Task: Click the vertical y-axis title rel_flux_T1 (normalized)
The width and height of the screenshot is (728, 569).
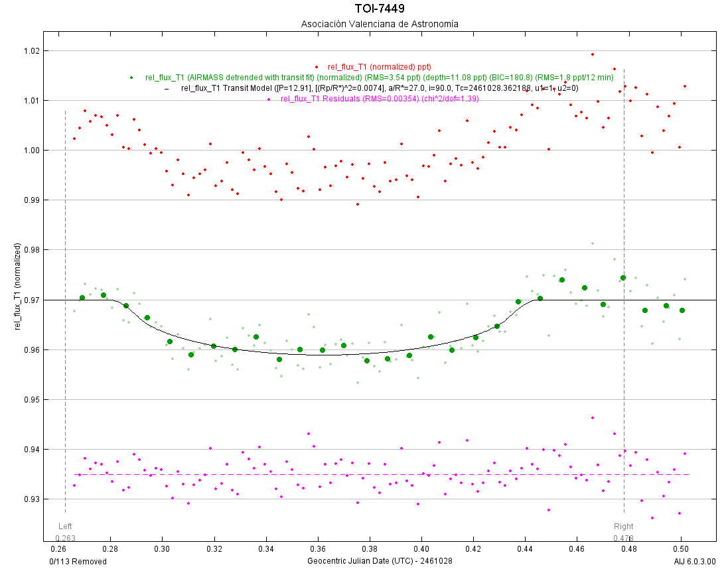Action: pos(18,286)
